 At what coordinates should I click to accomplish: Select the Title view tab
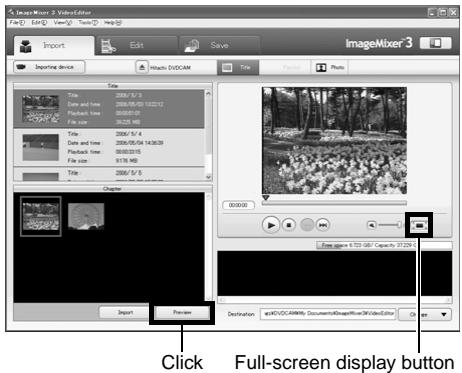[x=238, y=67]
